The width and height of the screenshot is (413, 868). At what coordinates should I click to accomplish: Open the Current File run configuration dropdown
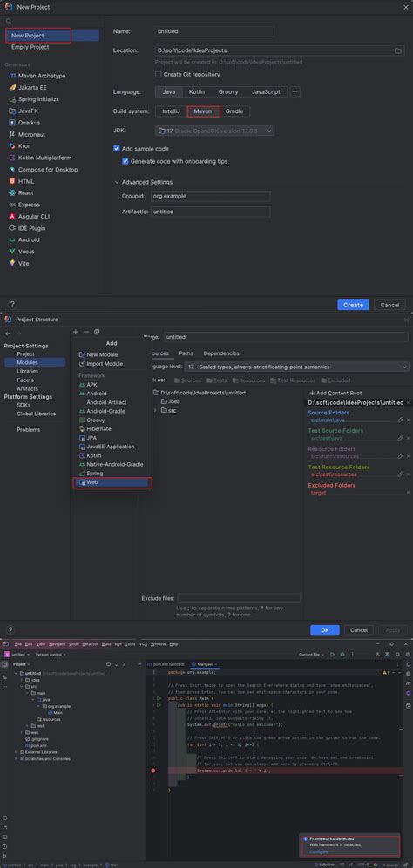(310, 655)
